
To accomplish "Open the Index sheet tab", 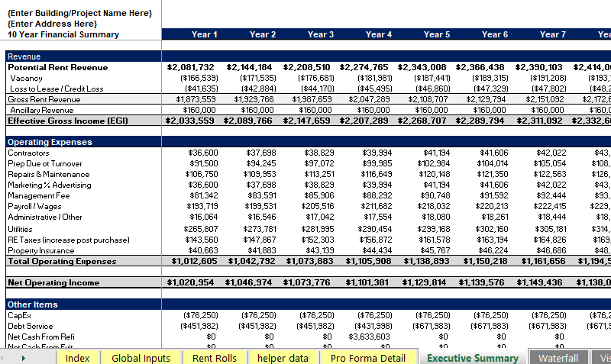I will pos(77,358).
